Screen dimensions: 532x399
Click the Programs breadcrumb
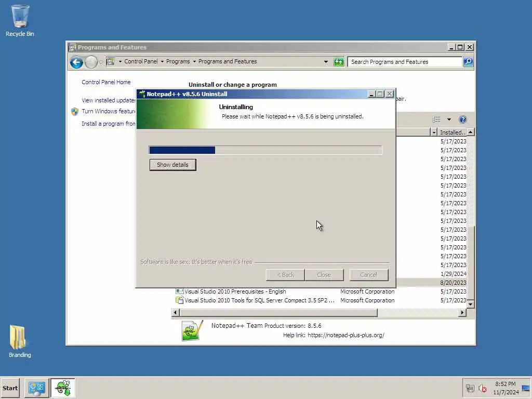point(178,61)
